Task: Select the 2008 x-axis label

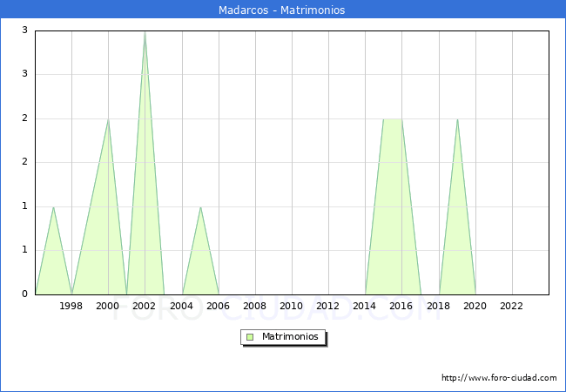Action: (255, 306)
